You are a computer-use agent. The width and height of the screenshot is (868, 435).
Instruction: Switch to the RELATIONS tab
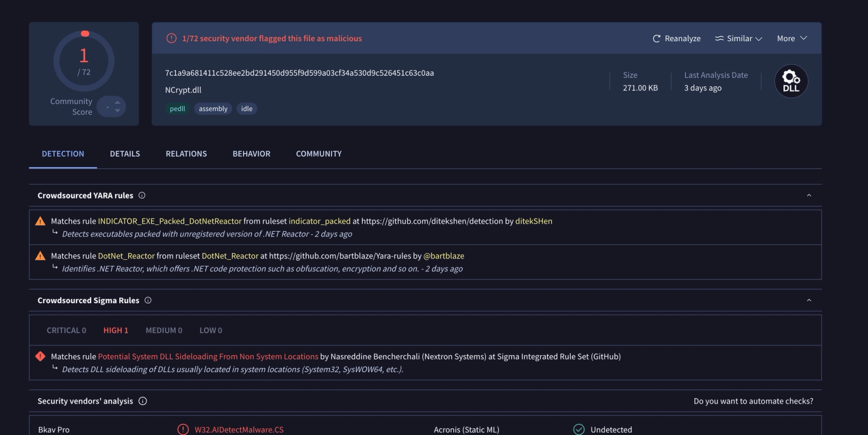click(x=186, y=154)
